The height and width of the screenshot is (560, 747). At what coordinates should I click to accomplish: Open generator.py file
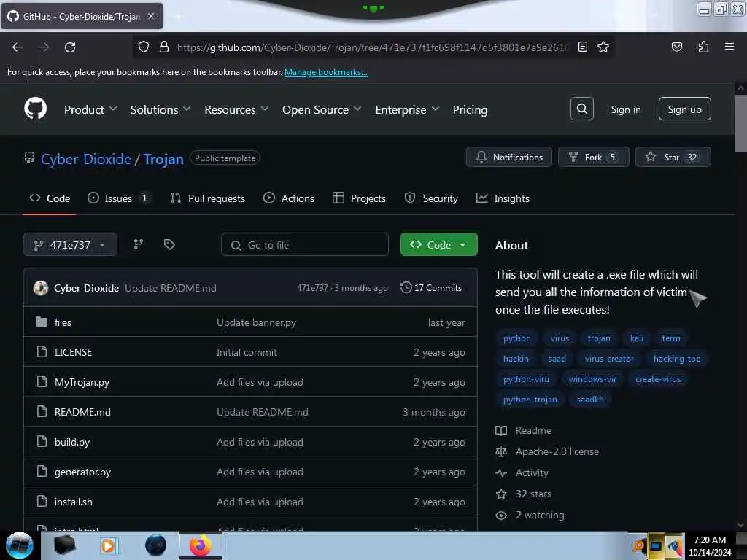pyautogui.click(x=82, y=472)
